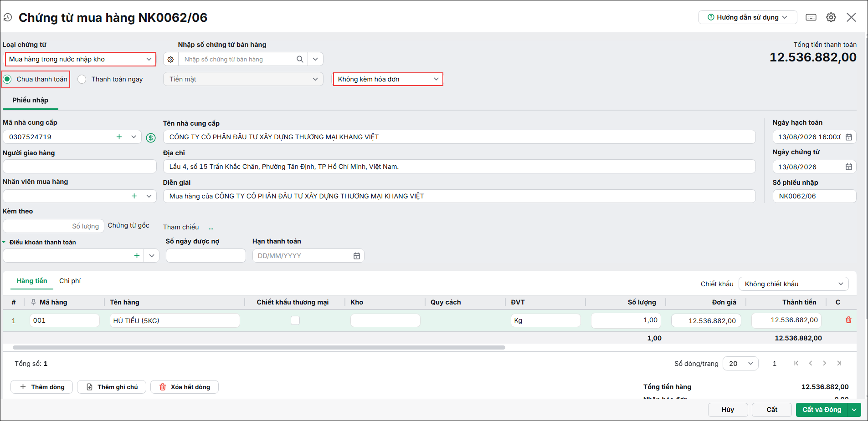Screen dimensions: 868x421
Task: Expand Điều khoản thanh toán dropdown arrow
Action: pyautogui.click(x=152, y=256)
